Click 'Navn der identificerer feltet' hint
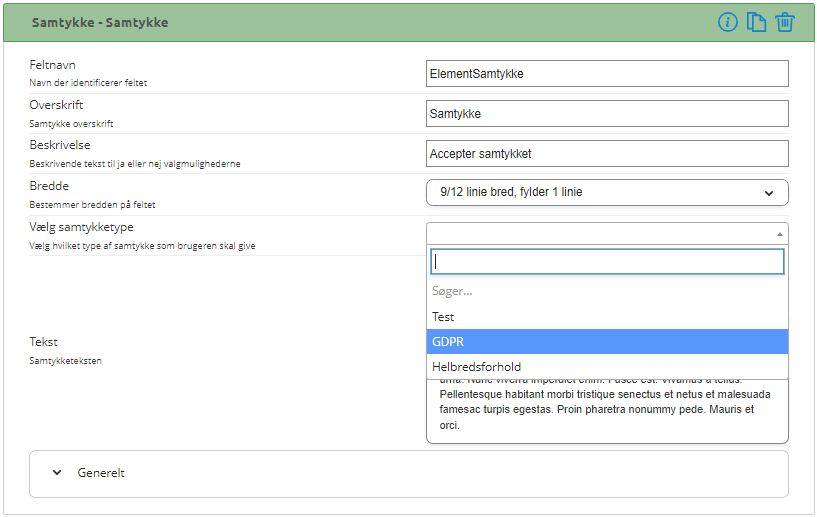The height and width of the screenshot is (517, 817). click(88, 83)
